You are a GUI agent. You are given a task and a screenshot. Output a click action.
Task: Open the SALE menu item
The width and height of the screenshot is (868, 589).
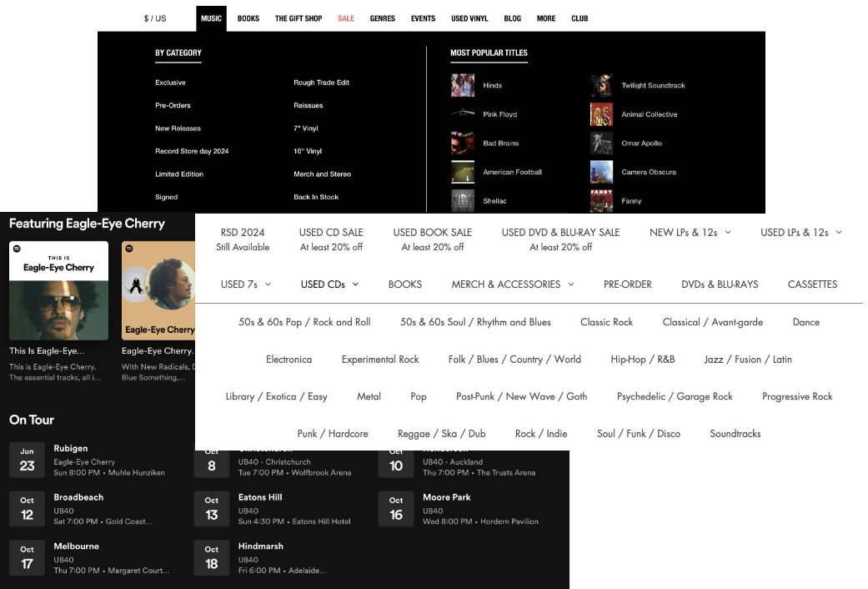click(x=346, y=18)
